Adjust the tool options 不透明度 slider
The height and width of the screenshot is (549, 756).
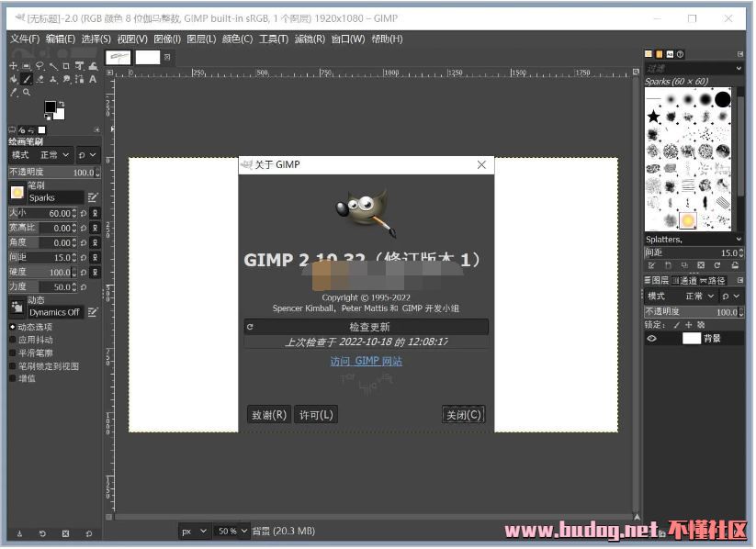pos(54,172)
